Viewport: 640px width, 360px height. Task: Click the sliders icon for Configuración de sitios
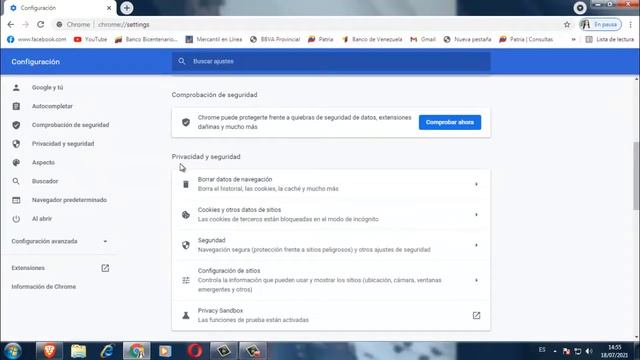186,280
